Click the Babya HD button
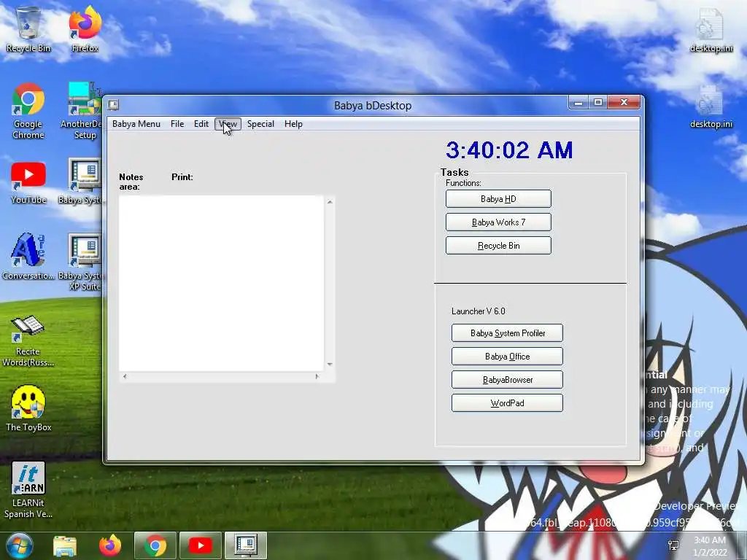 [498, 198]
